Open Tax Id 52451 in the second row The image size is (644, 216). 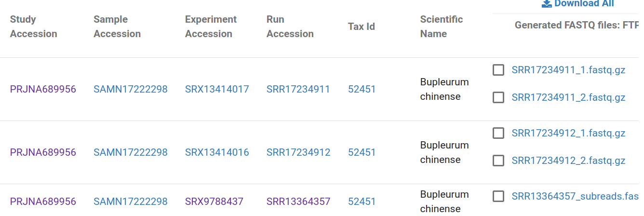point(362,152)
